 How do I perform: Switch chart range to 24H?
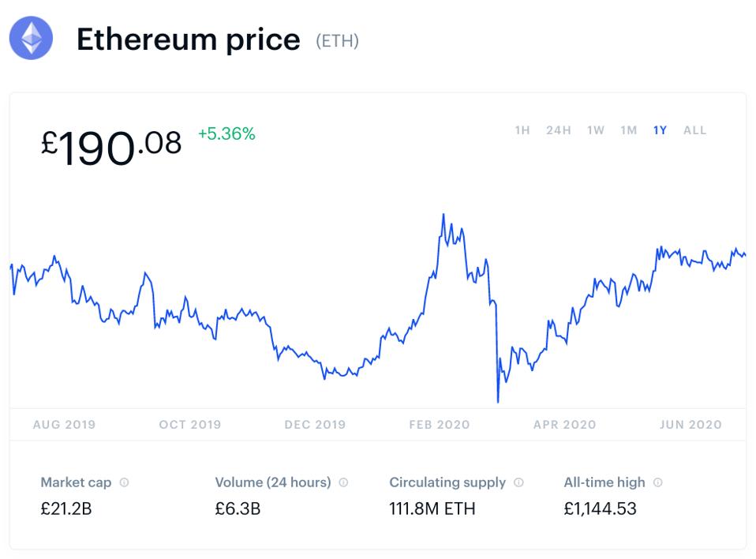pos(558,130)
